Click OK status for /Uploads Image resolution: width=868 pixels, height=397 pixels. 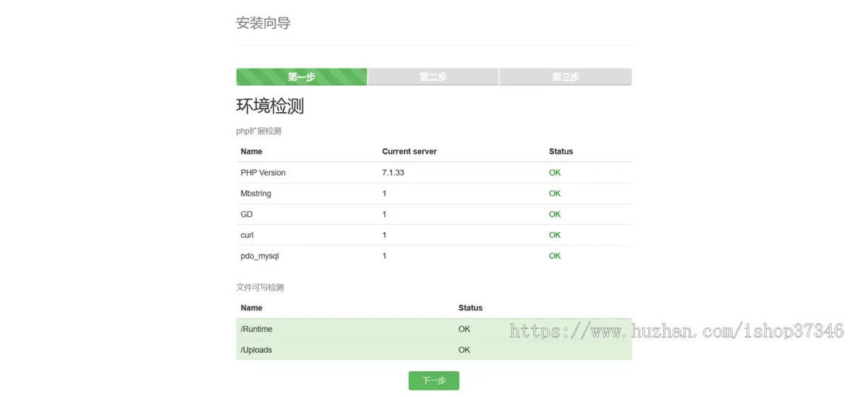tap(464, 350)
